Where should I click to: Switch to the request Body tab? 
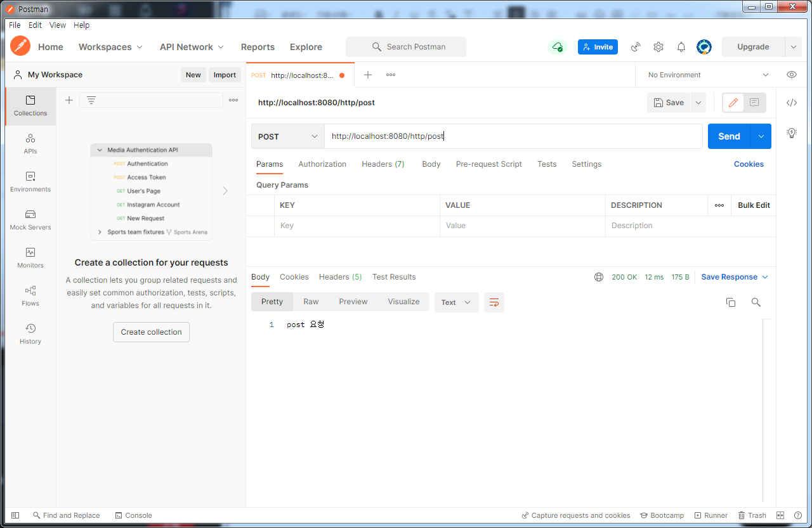[431, 164]
